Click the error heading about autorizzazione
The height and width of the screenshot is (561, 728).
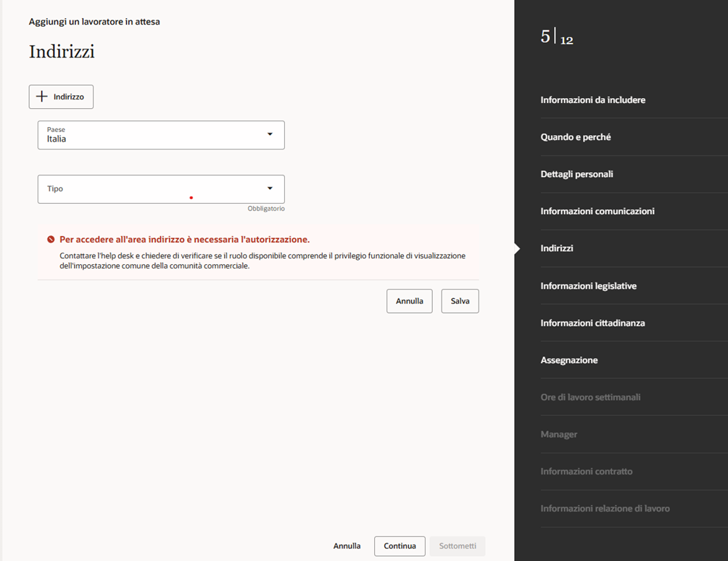click(184, 239)
